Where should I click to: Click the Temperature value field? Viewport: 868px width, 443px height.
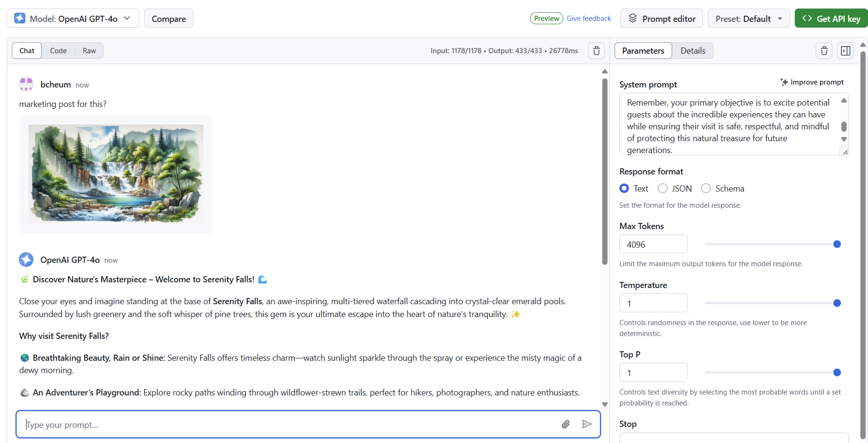[653, 303]
